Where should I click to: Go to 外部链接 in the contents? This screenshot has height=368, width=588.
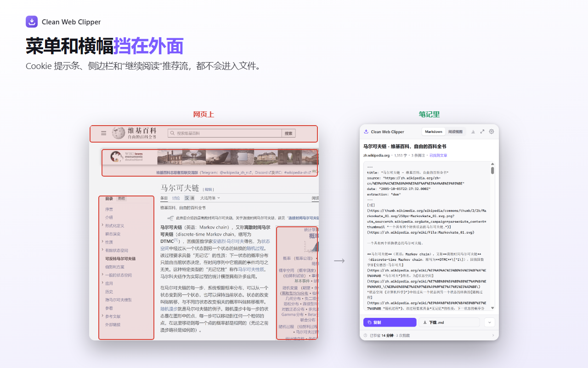113,325
